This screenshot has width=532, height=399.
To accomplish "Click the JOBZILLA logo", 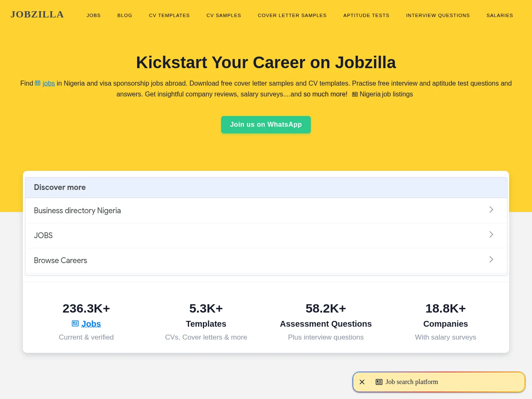I will [37, 15].
